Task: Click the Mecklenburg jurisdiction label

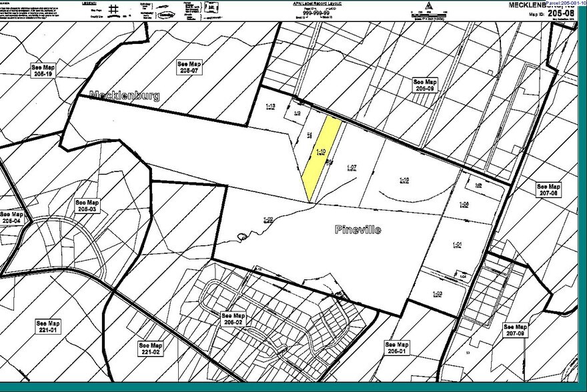Action: pos(124,95)
